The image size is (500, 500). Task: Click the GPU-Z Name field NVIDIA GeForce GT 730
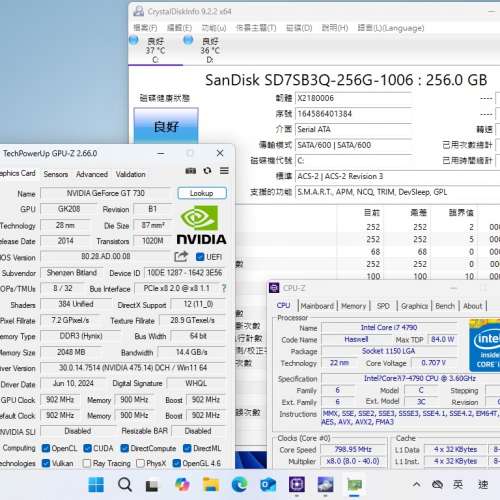(105, 193)
